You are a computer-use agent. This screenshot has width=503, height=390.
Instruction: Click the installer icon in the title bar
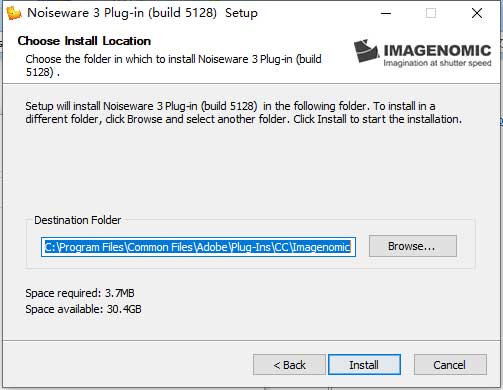click(x=14, y=13)
